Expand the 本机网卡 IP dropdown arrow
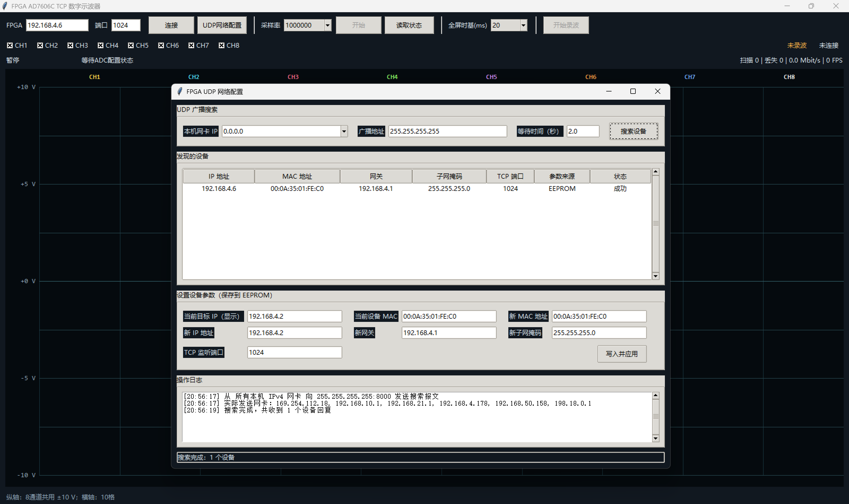This screenshot has width=849, height=504. coord(344,131)
